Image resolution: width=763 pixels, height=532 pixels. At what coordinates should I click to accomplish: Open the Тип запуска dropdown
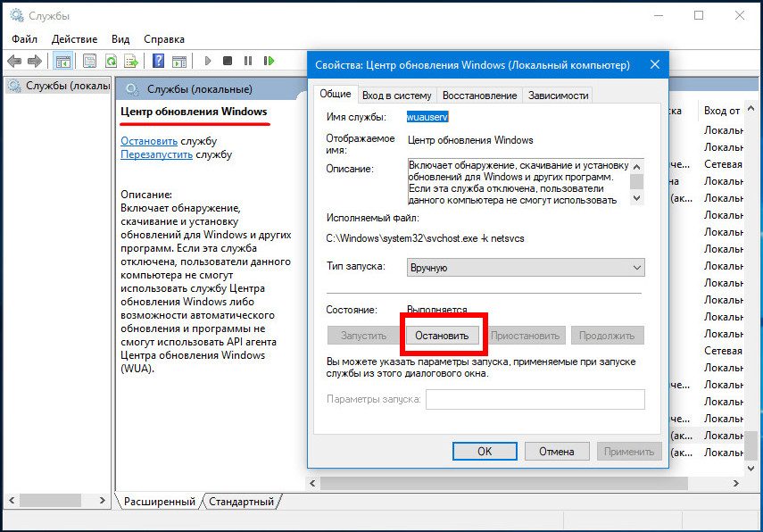point(526,267)
